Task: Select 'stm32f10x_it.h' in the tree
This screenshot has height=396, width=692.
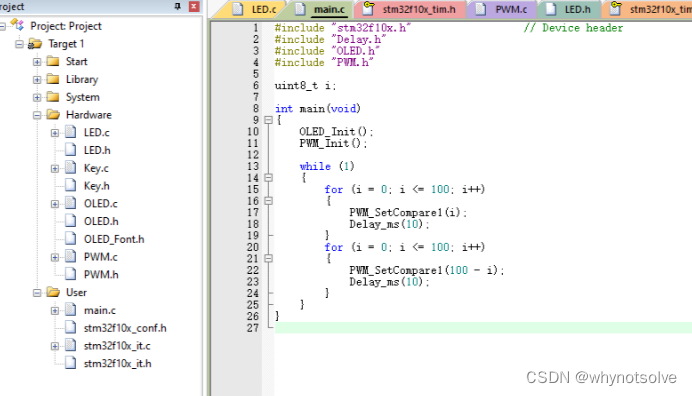Action: click(x=117, y=364)
